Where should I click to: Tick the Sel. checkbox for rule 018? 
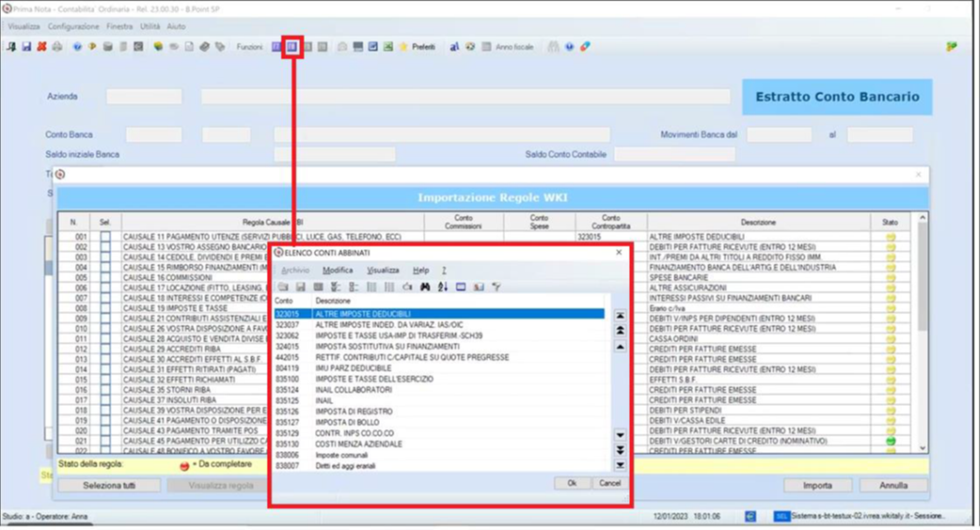pos(105,410)
